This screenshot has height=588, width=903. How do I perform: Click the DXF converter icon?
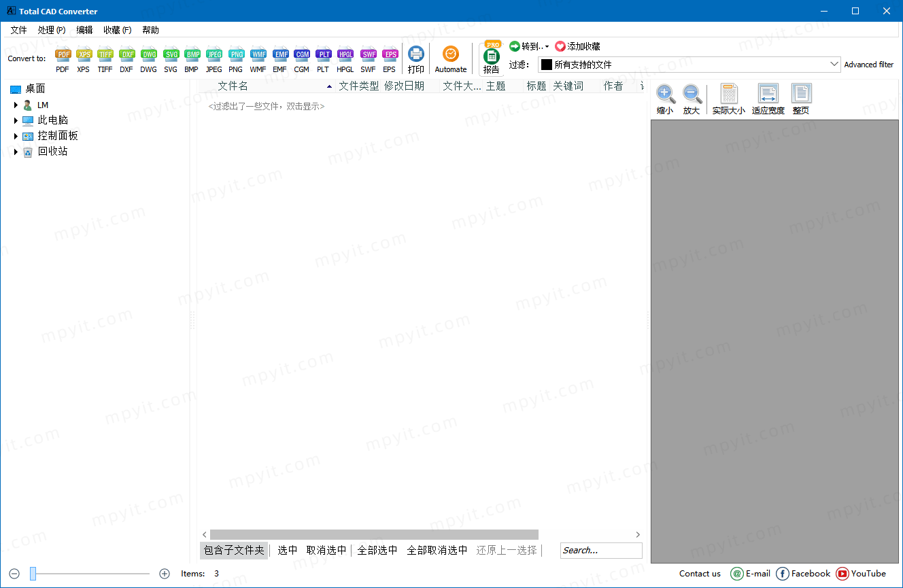[x=127, y=60]
